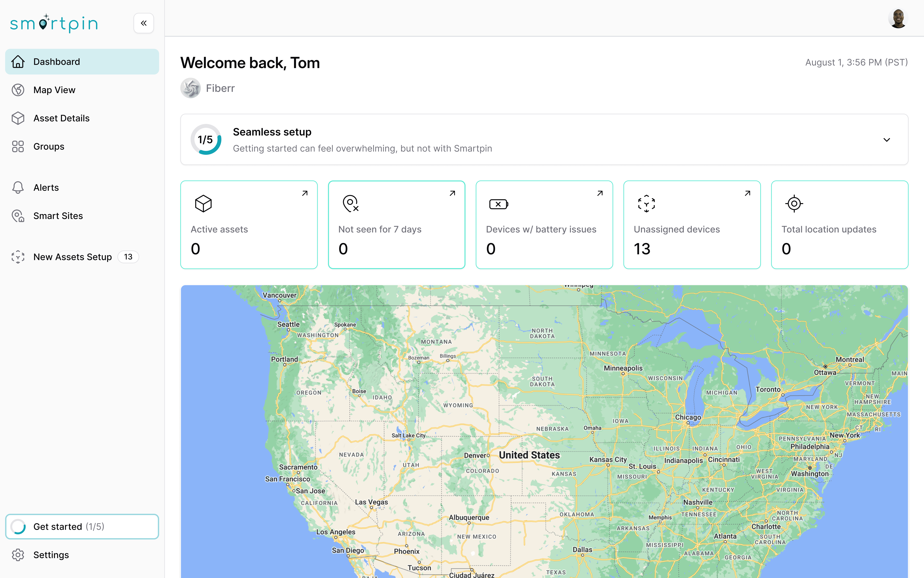Click New York on the map
The width and height of the screenshot is (924, 578).
coord(845,435)
